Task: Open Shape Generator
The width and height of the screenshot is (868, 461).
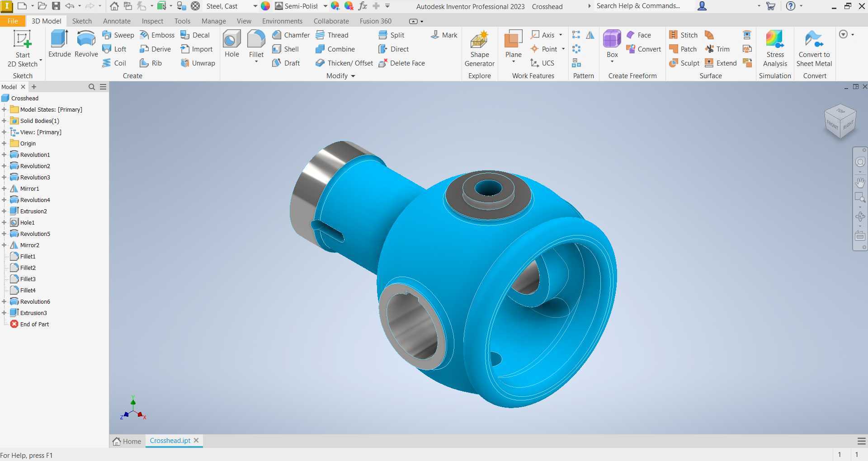Action: click(480, 48)
